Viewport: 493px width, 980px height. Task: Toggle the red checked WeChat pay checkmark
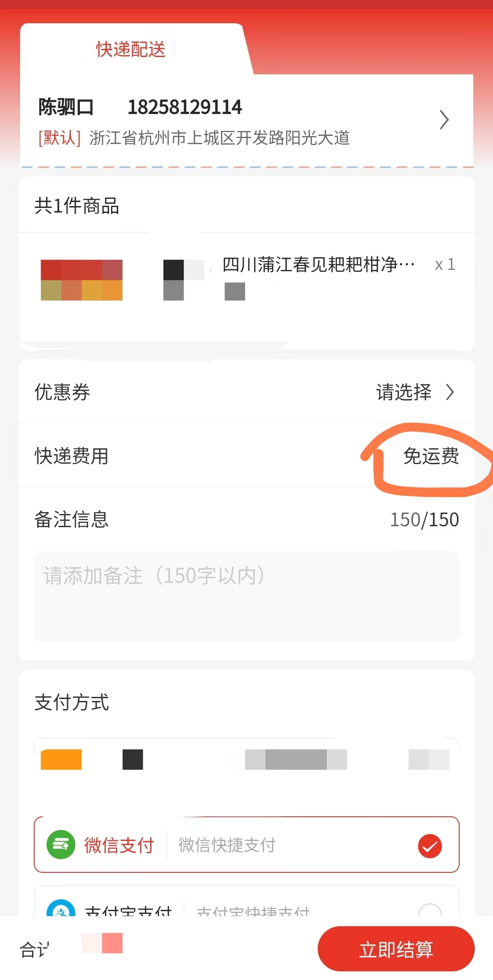point(430,846)
